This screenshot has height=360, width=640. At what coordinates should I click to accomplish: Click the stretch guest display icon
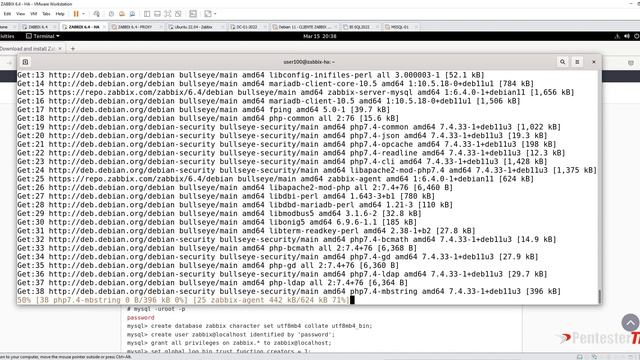click(208, 13)
